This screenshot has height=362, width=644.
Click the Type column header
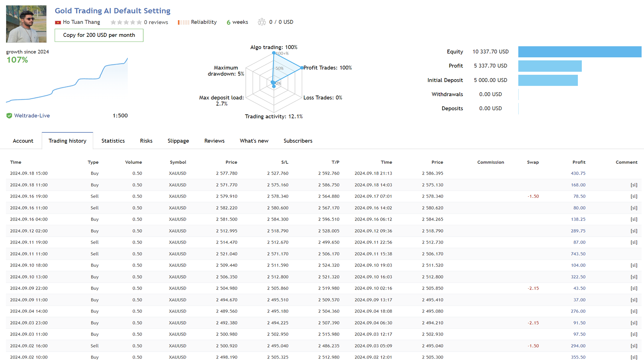pos(93,162)
